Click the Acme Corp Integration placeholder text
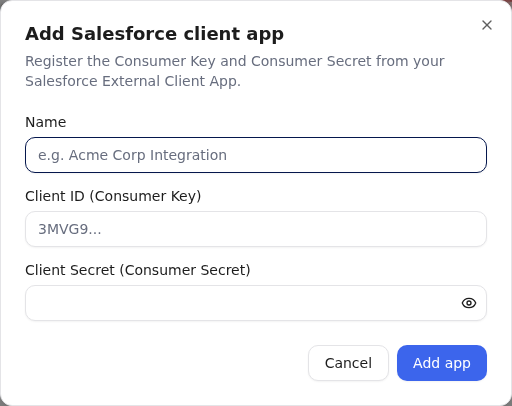The image size is (512, 406). click(x=132, y=155)
